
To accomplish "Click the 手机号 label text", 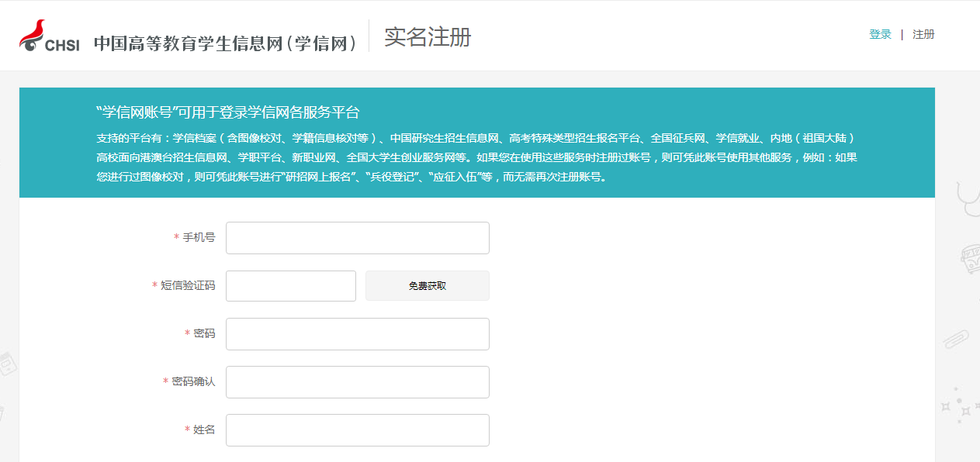I will tap(198, 238).
